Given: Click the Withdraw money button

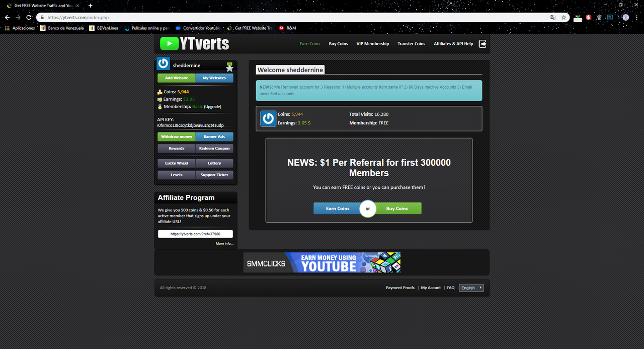Looking at the screenshot, I should click(177, 137).
